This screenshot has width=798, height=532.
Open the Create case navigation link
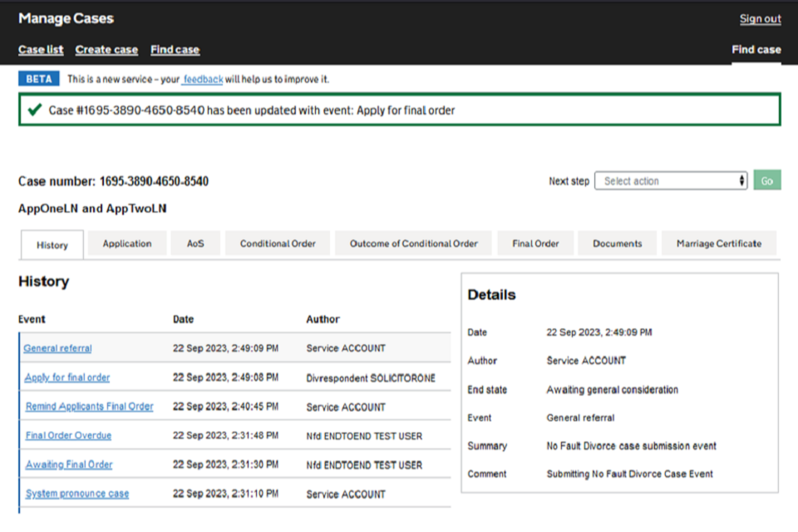[106, 50]
